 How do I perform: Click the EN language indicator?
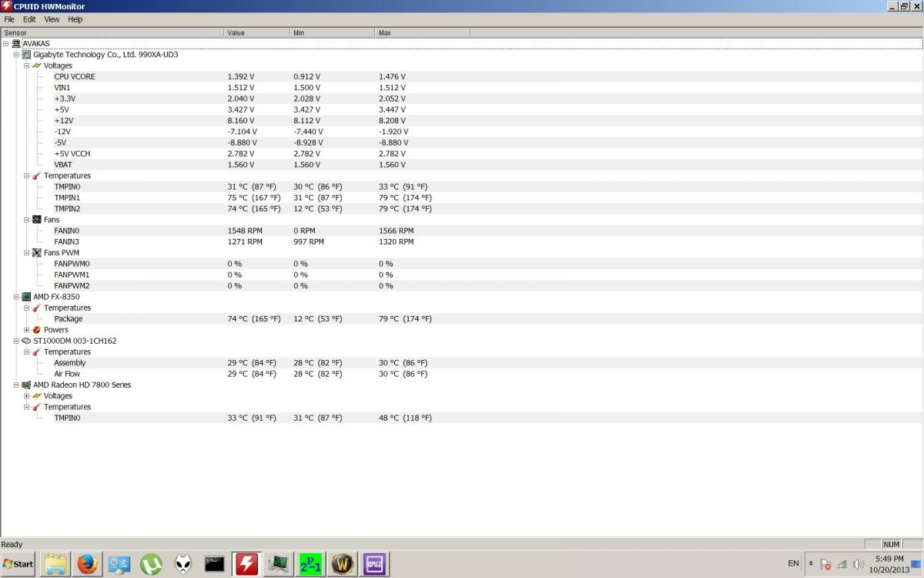[793, 564]
